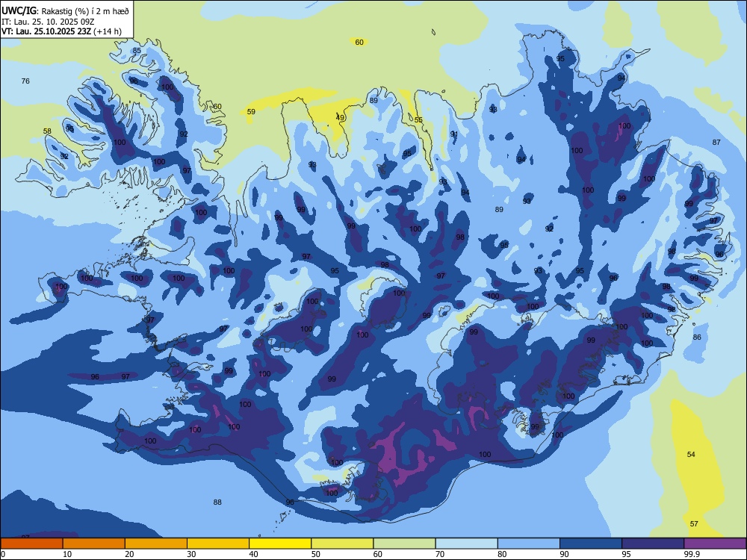Select the golden 30–40 legend swatch
Screen dimensions: 747x560
coord(218,544)
